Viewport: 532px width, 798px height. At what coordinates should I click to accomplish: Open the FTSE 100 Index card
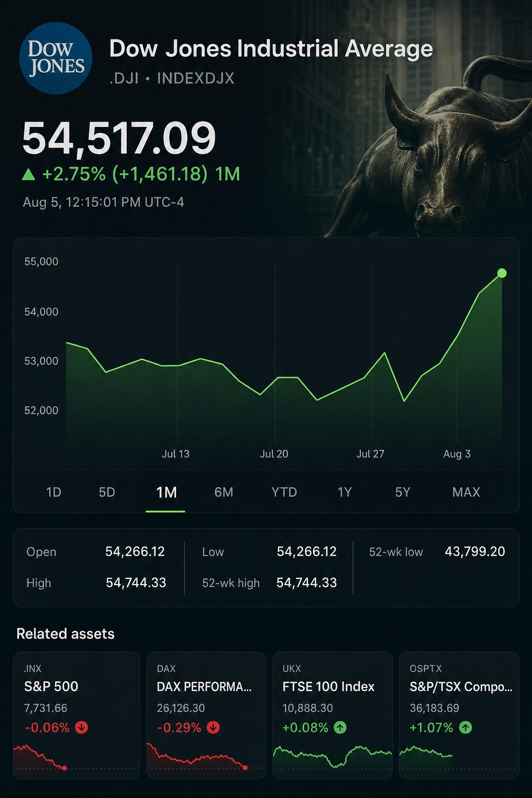point(332,715)
